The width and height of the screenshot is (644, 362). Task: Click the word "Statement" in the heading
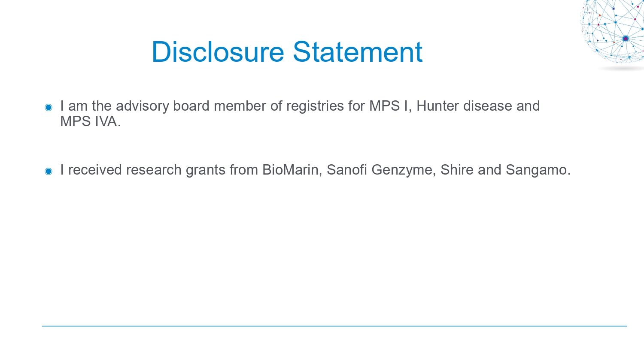point(358,52)
